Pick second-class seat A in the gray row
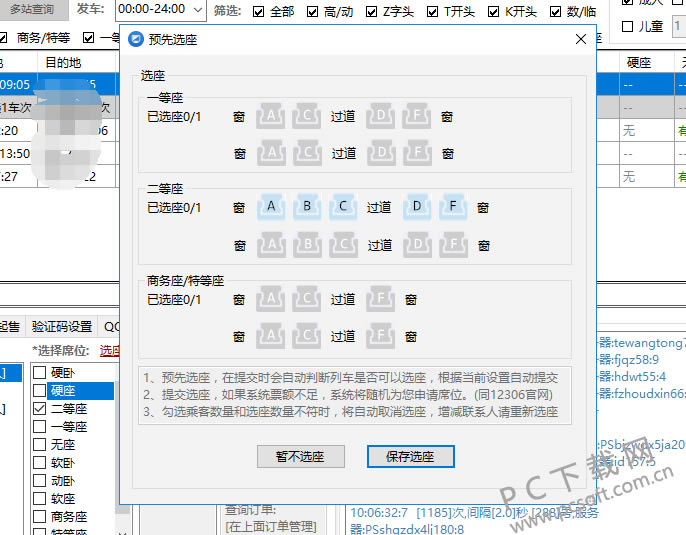This screenshot has width=686, height=535. [x=272, y=245]
